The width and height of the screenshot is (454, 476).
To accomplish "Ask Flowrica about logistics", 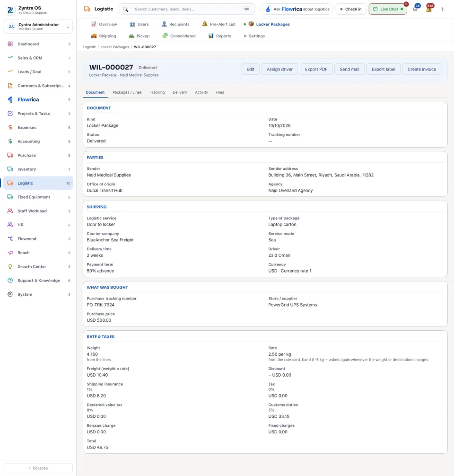I will 297,9.
